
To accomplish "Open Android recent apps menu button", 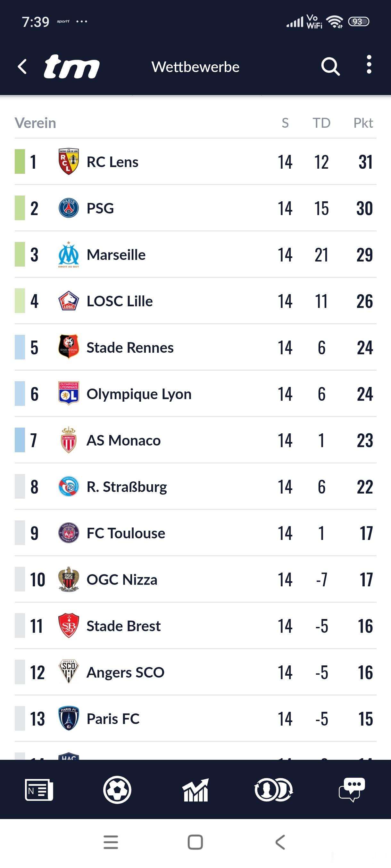I will pyautogui.click(x=111, y=842).
